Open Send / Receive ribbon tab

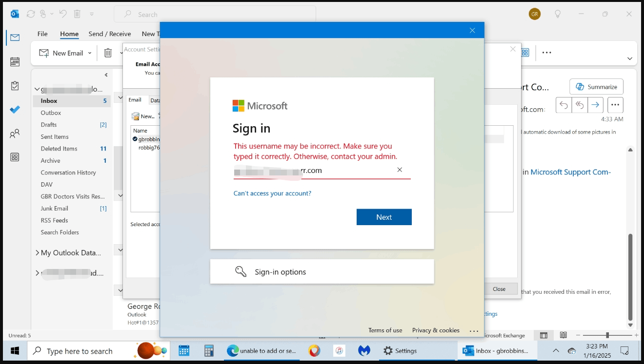[x=110, y=34]
